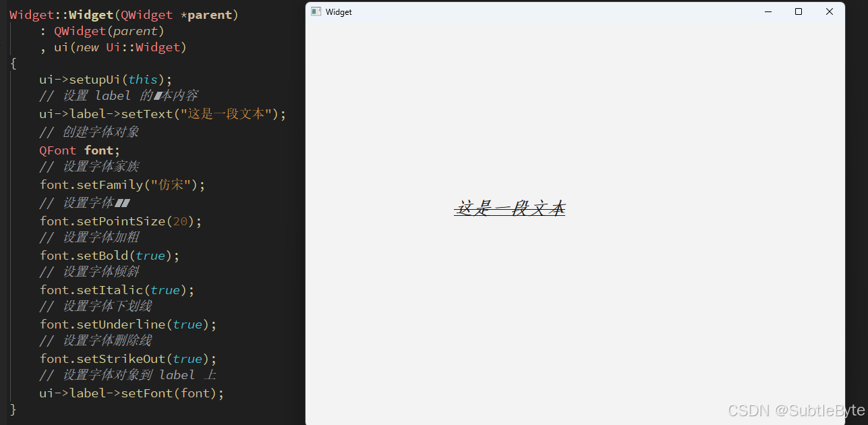The image size is (868, 425).
Task: Click the : QWidget(parent) initializer line
Action: point(102,31)
